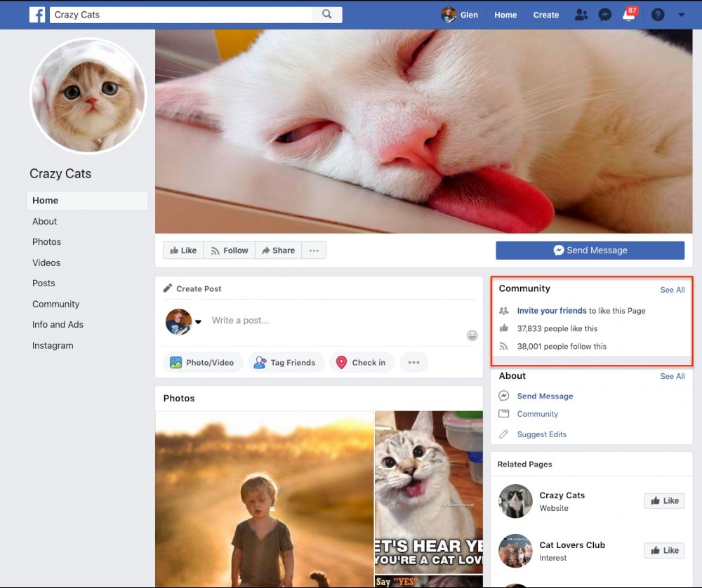Select Home in the page sidebar
The image size is (702, 588).
pos(87,201)
